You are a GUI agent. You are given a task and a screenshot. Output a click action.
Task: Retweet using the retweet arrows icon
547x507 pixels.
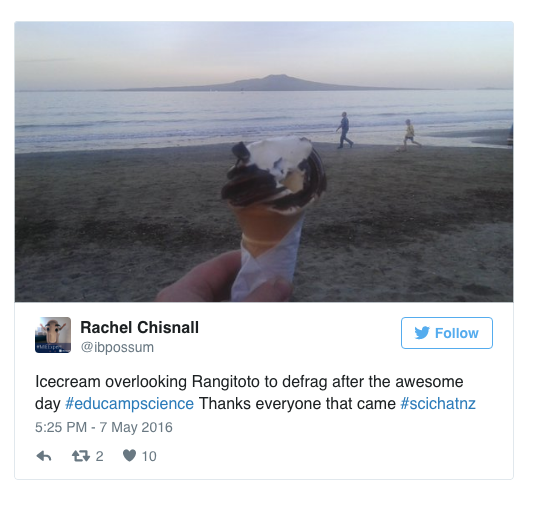(x=81, y=456)
